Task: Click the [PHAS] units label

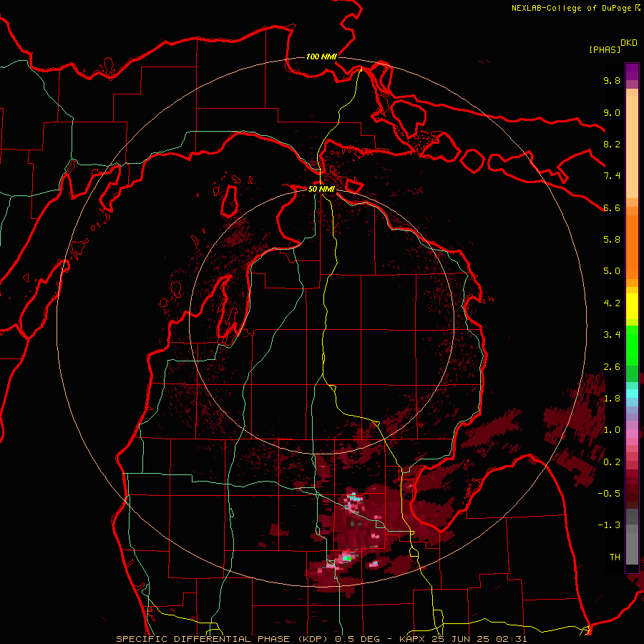Action: pyautogui.click(x=605, y=49)
